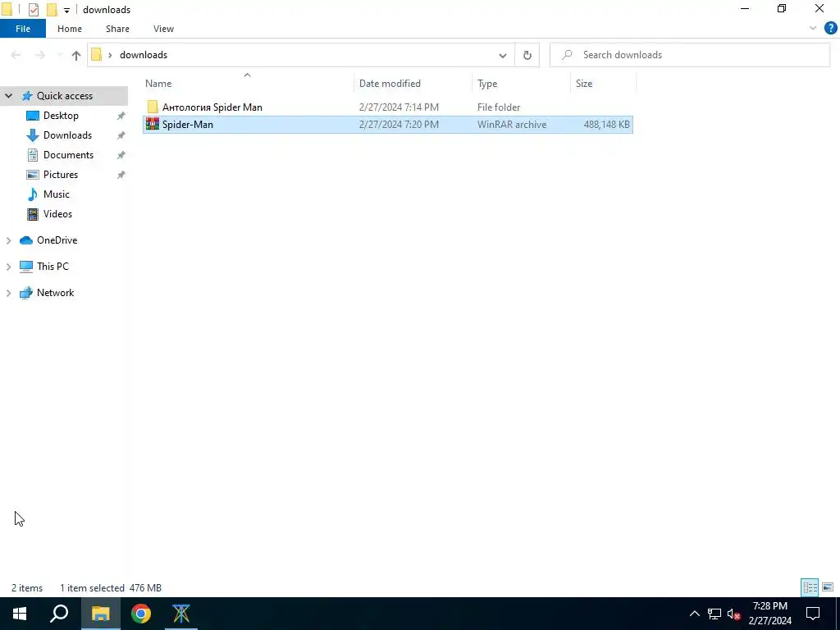Click File Explorer taskbar icon
Screen dimensions: 840x630
pyautogui.click(x=100, y=614)
